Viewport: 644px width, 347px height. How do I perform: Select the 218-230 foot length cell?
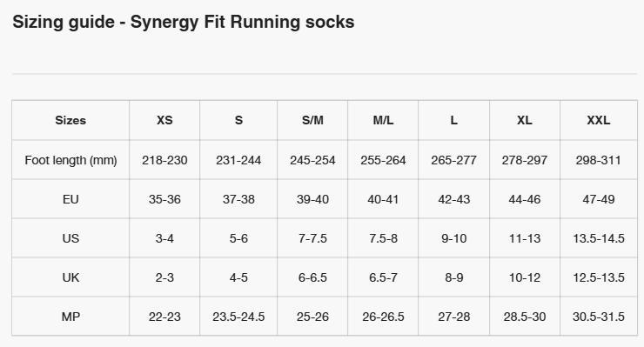tap(164, 160)
